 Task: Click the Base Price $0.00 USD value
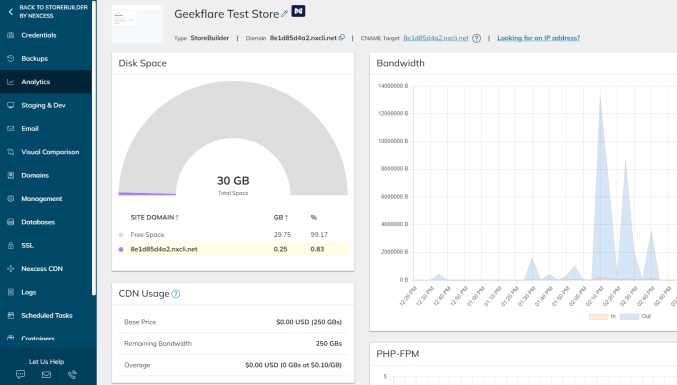pyautogui.click(x=309, y=322)
